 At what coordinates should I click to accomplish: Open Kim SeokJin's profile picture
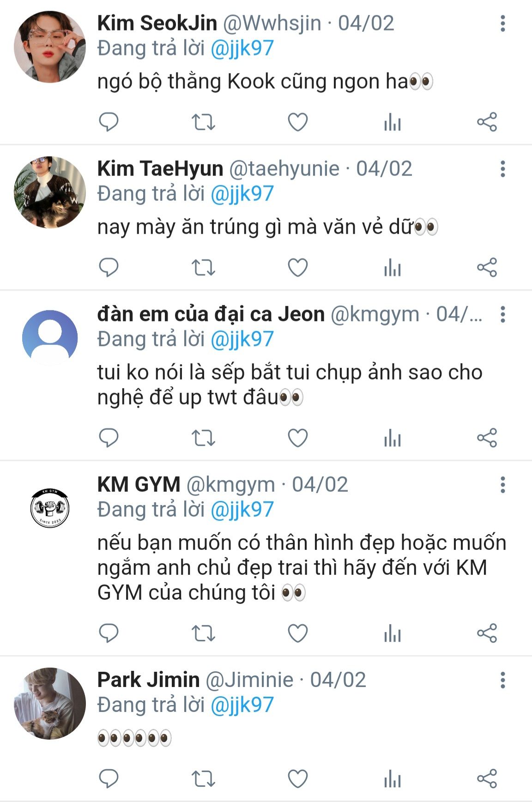point(50,47)
